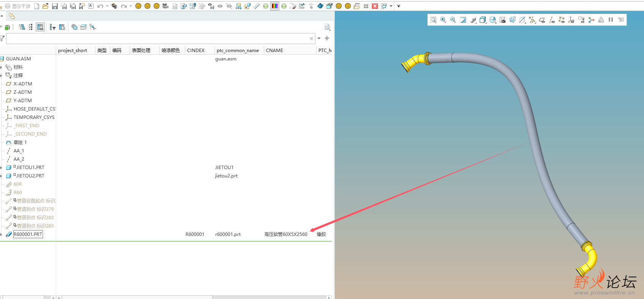Screen dimensions: 644x299
Task: Select the project_short column header
Action: click(x=76, y=50)
